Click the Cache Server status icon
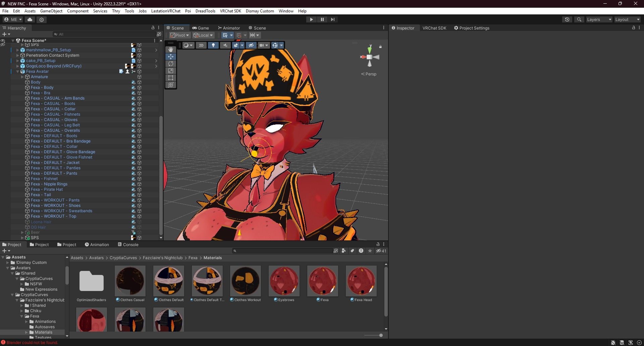 [x=622, y=343]
